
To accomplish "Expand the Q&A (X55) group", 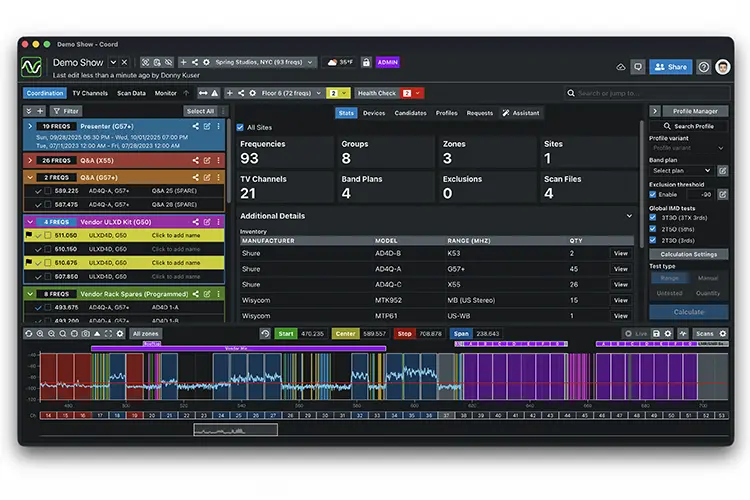I will tap(30, 161).
